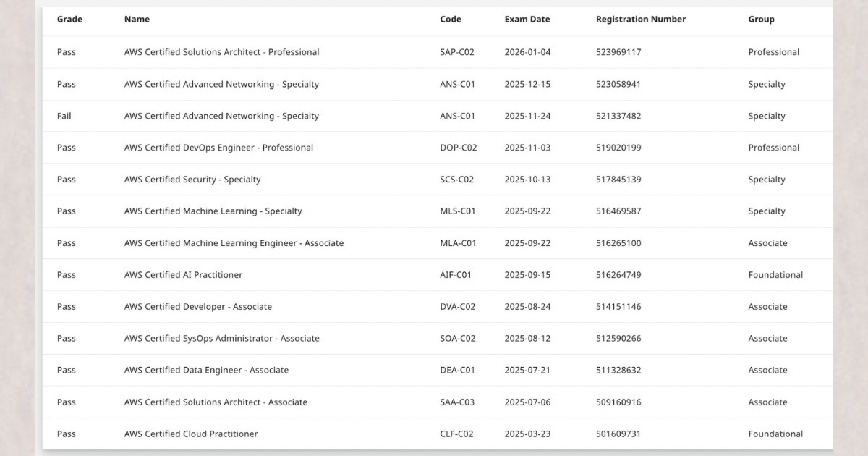
Task: Click exam date 2025-08-24
Action: (527, 307)
